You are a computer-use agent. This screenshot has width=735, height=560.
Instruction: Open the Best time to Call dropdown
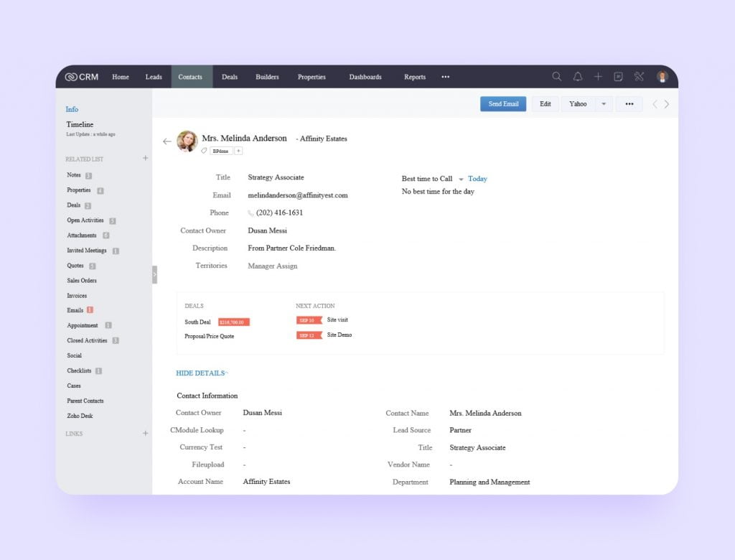[x=462, y=179]
